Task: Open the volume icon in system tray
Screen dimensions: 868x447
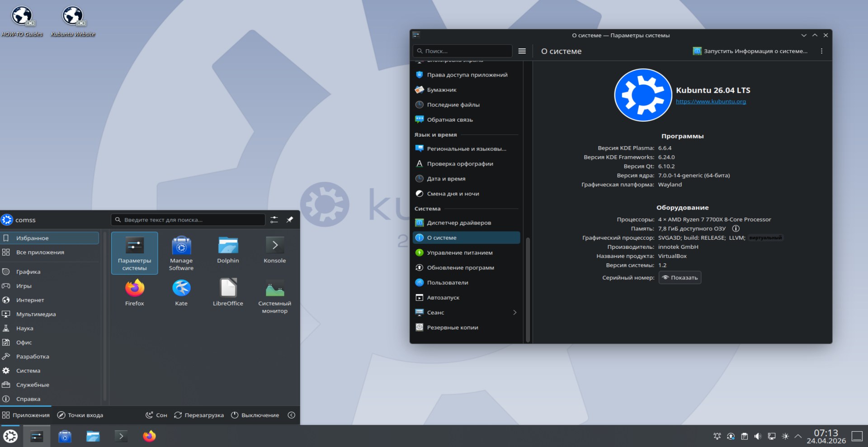Action: click(758, 436)
